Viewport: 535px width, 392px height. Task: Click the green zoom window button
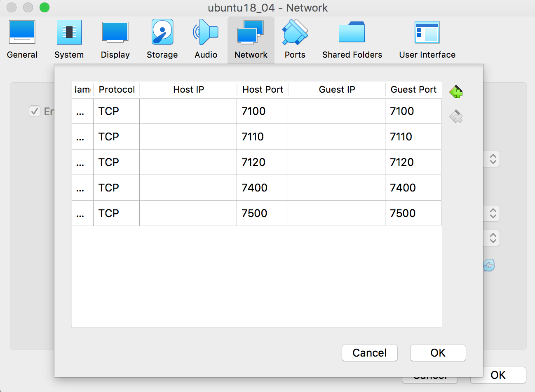(x=45, y=7)
